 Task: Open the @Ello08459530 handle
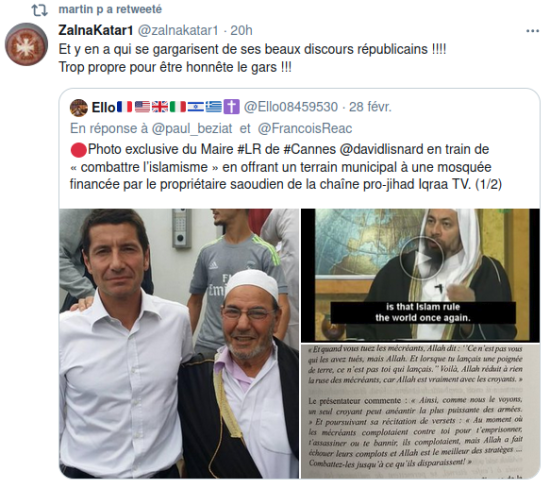[x=291, y=107]
